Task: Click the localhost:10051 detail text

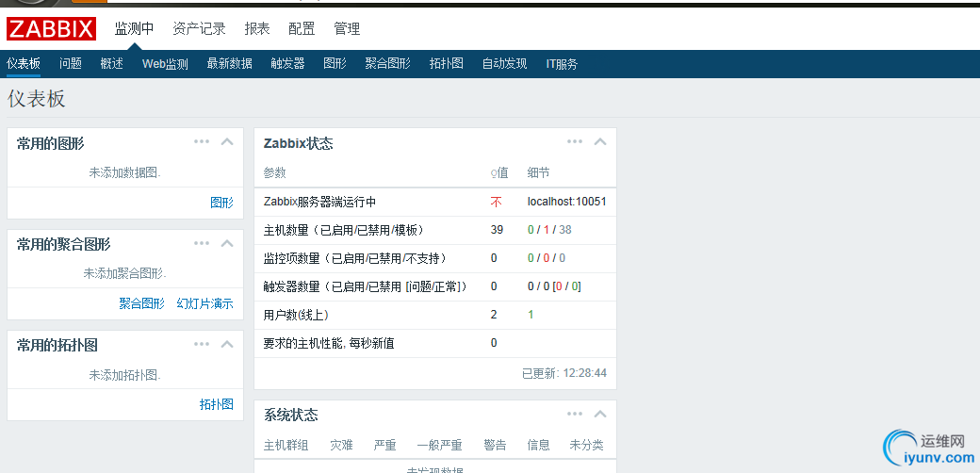Action: click(x=567, y=202)
